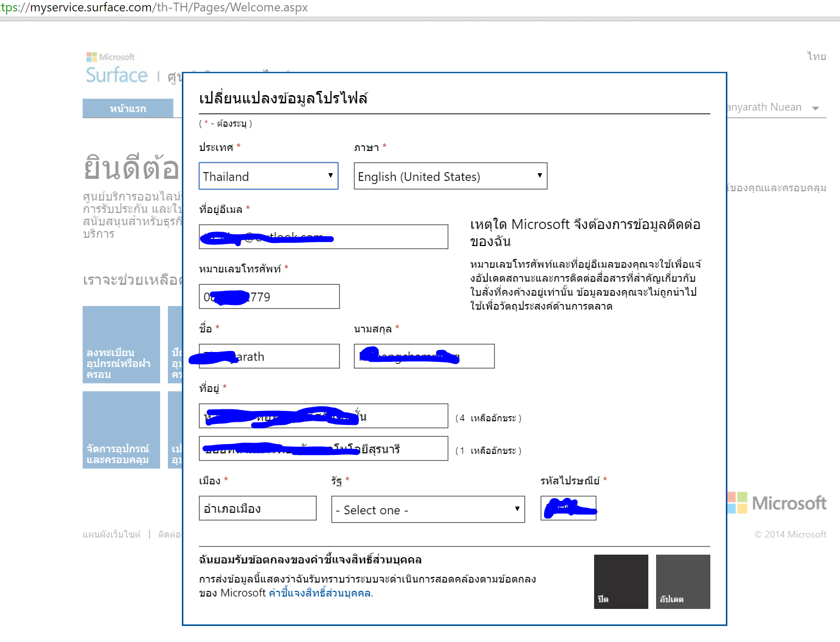The height and width of the screenshot is (642, 840).
Task: Click the ไทย language link
Action: pos(817,56)
